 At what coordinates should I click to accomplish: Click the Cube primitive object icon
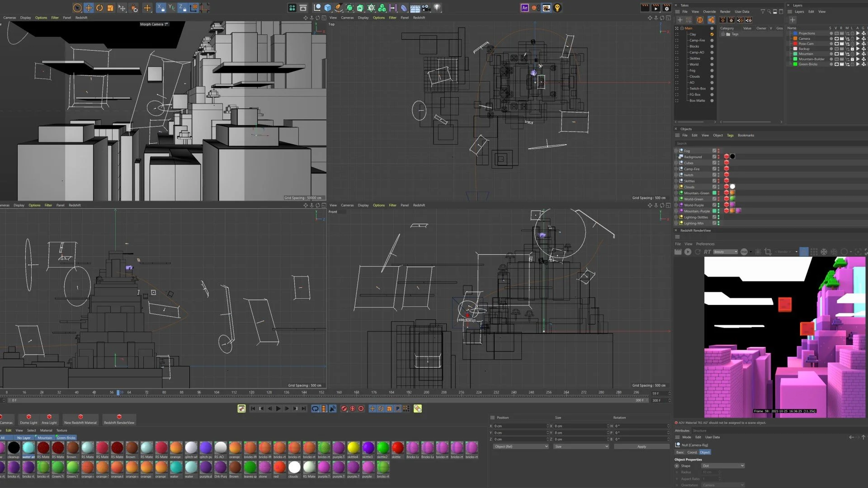point(328,8)
